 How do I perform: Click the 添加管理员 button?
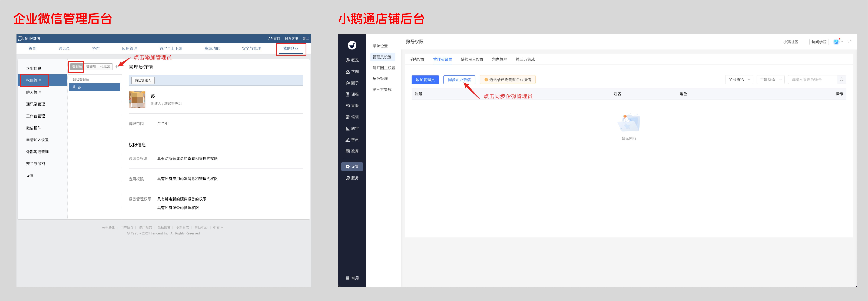tap(425, 80)
